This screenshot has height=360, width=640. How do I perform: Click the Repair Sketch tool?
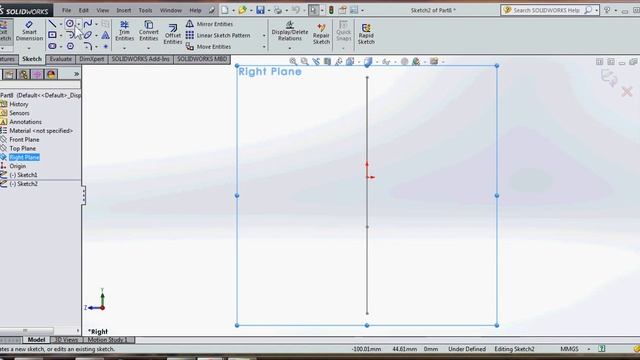click(x=321, y=34)
